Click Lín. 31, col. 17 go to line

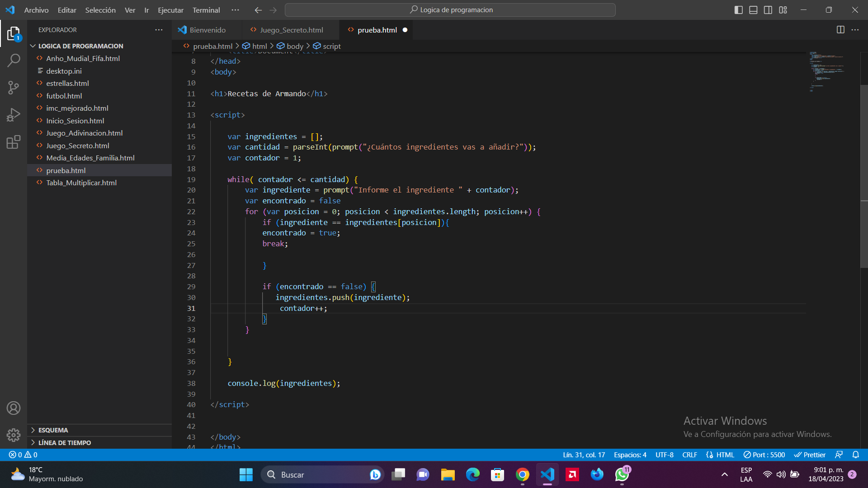click(x=584, y=455)
